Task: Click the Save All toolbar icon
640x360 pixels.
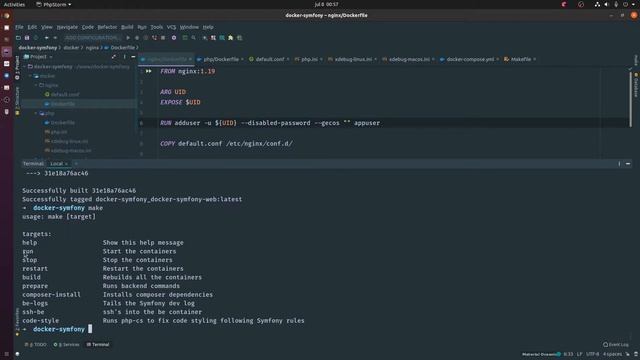Action: pos(27,38)
